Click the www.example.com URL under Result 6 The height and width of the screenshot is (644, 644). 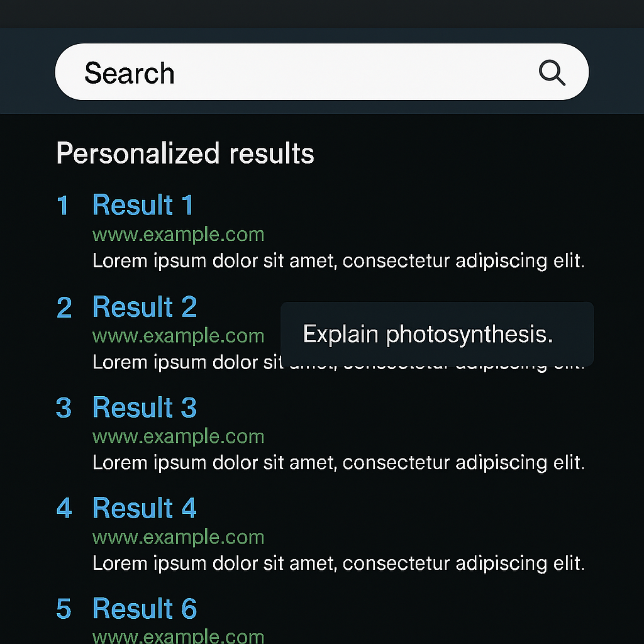(x=178, y=635)
